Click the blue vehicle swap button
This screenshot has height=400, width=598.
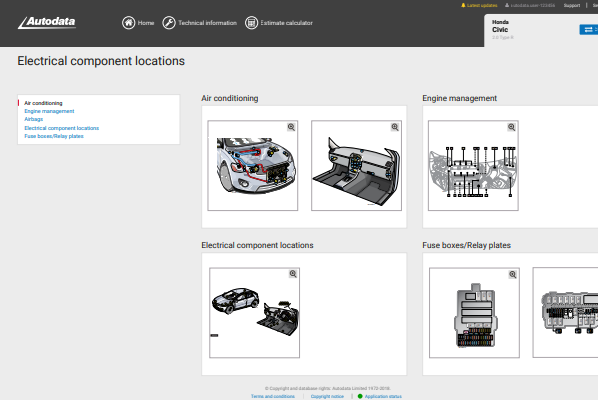pos(588,29)
